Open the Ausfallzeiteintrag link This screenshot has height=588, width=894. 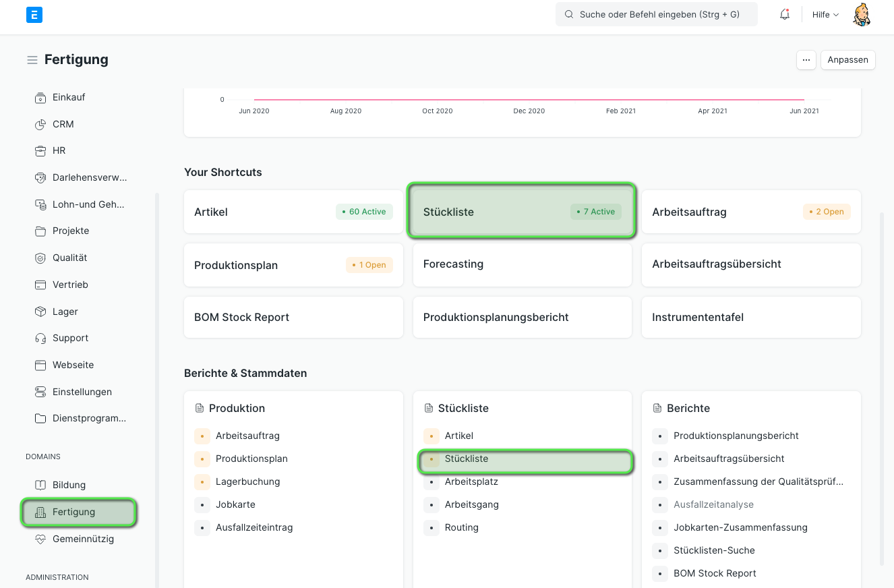254,527
